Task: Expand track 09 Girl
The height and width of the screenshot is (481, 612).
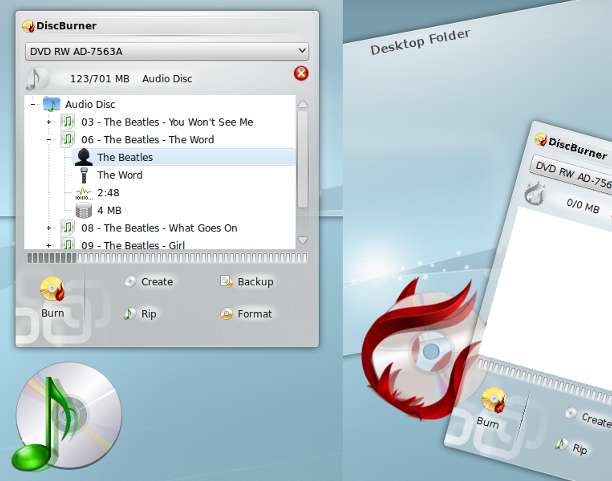Action: tap(49, 245)
